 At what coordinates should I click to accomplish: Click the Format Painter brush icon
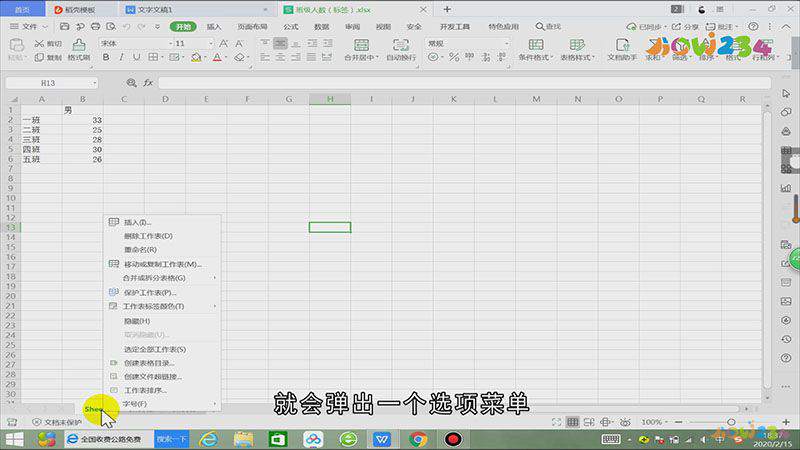(x=79, y=44)
